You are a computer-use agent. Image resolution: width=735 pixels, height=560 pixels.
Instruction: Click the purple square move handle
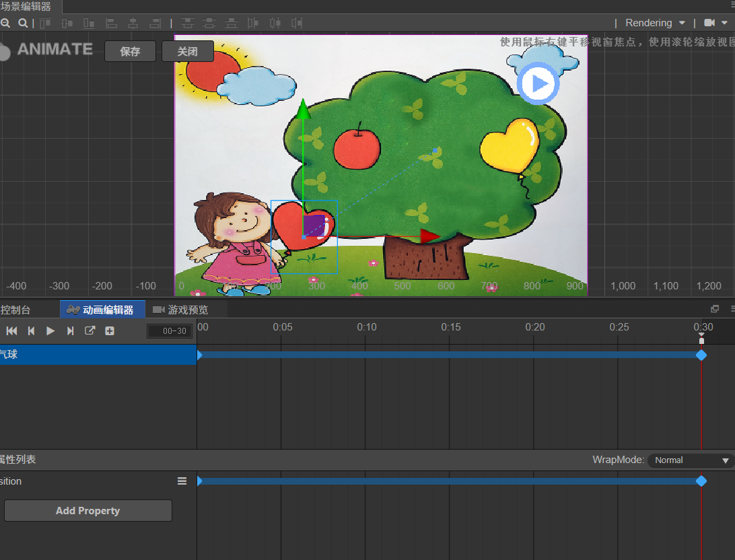tap(314, 226)
